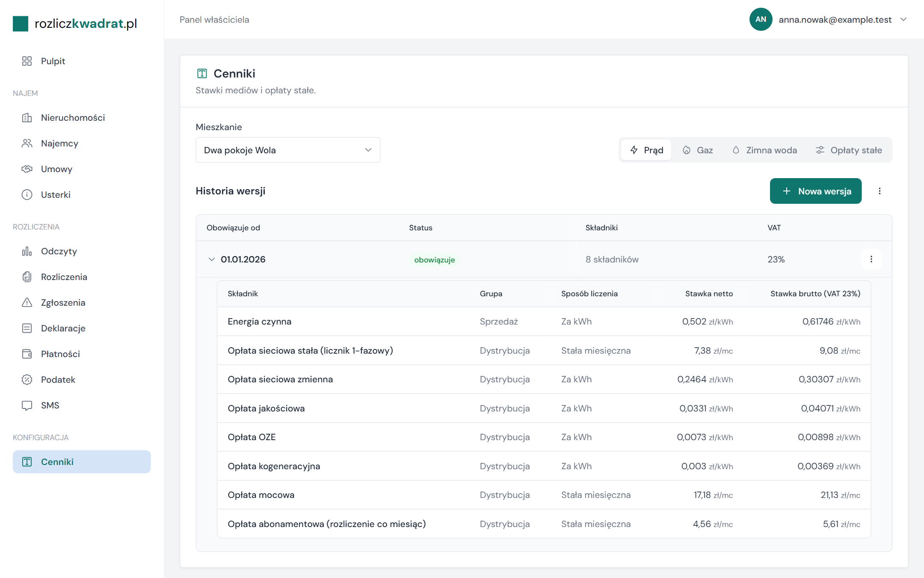Image resolution: width=924 pixels, height=578 pixels.
Task: Open the AN user avatar
Action: point(761,19)
